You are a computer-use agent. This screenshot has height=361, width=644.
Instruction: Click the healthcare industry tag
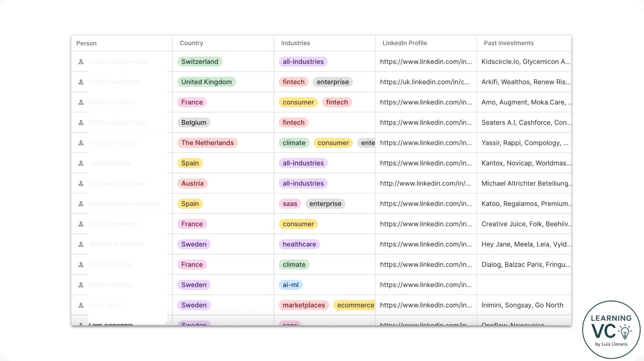[x=299, y=244]
